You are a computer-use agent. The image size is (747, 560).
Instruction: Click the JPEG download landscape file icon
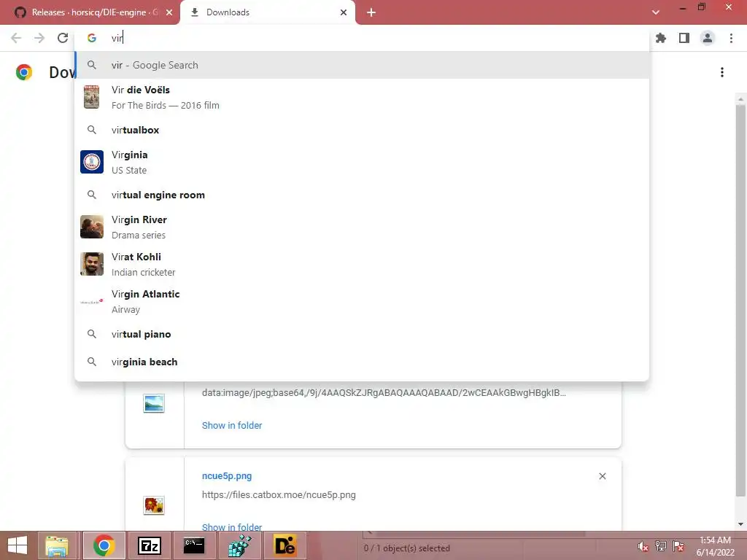click(154, 403)
